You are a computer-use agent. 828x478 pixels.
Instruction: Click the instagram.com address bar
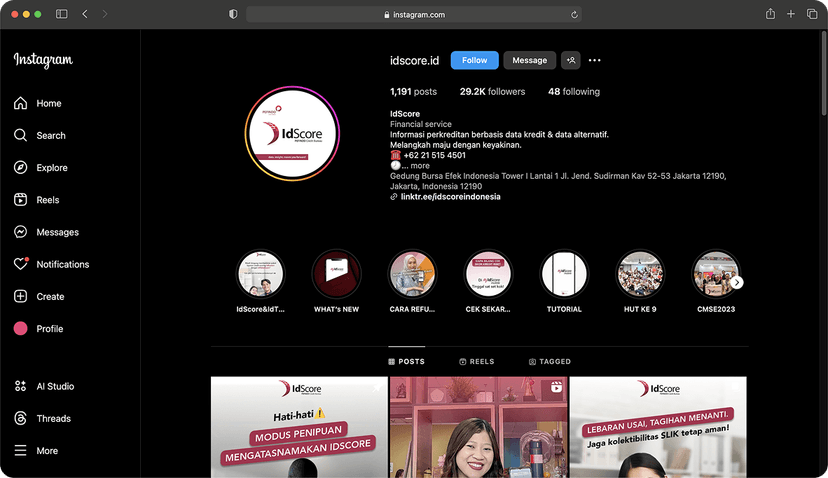(414, 15)
